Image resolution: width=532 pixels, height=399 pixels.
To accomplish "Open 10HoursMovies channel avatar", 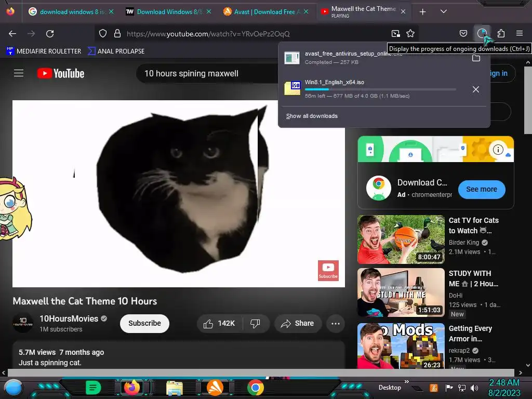I will point(23,323).
